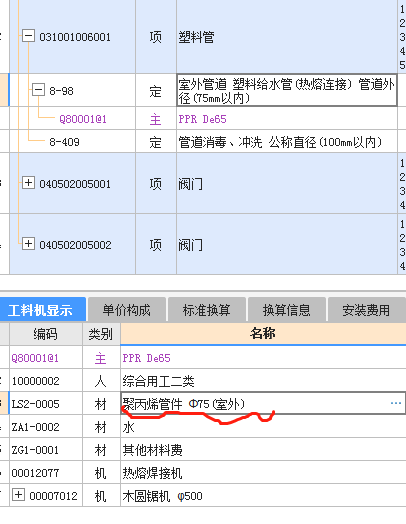Viewport: 406px width, 524px height.
Task: Click 机 category cell for 木圆锯机
Action: tap(101, 496)
